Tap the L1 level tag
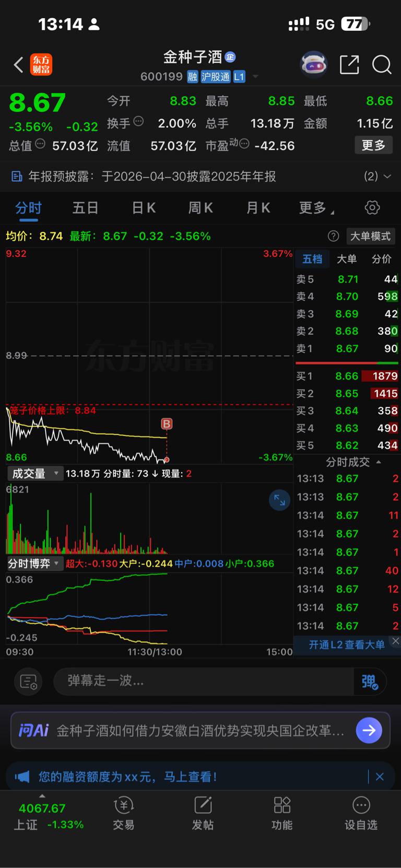The image size is (401, 868). coord(239,77)
